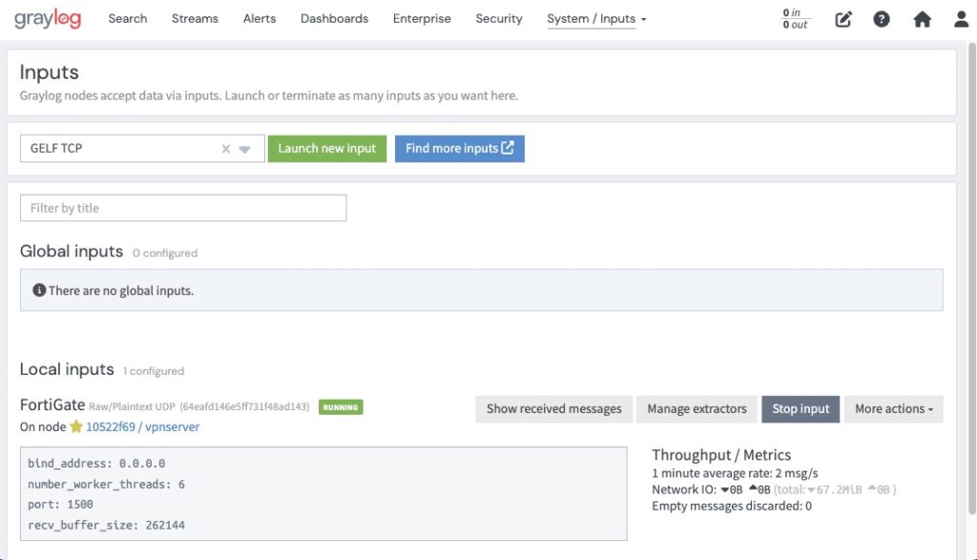The width and height of the screenshot is (977, 560).
Task: Click 'Empty messages discarded: 0' text
Action: click(732, 506)
